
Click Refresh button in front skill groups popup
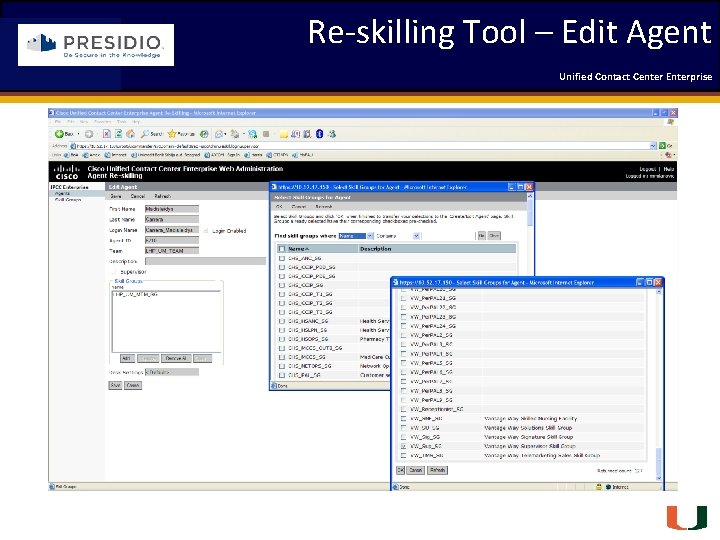pyautogui.click(x=438, y=470)
